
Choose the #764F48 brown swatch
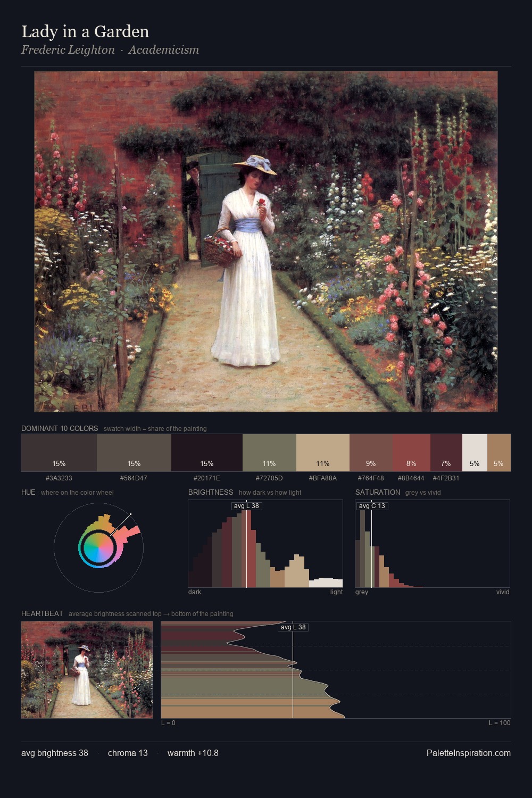[x=371, y=453]
